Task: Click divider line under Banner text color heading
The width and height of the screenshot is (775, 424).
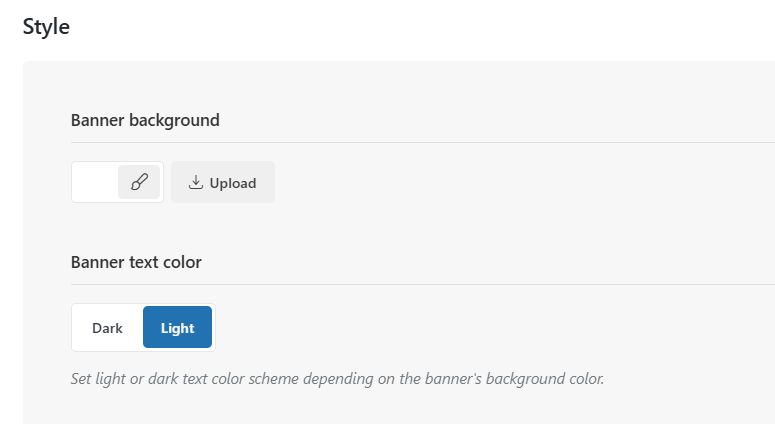Action: pyautogui.click(x=400, y=284)
